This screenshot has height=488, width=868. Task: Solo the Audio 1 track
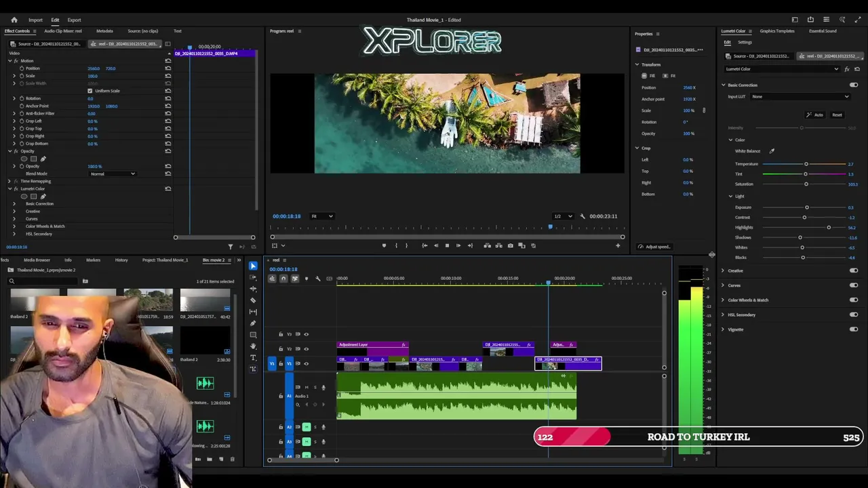[x=314, y=387]
